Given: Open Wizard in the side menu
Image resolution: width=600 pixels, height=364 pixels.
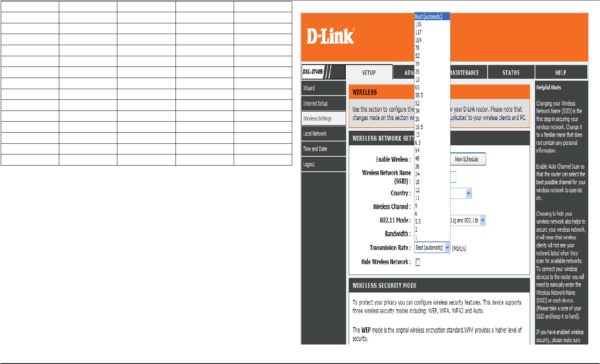Looking at the screenshot, I should click(324, 88).
